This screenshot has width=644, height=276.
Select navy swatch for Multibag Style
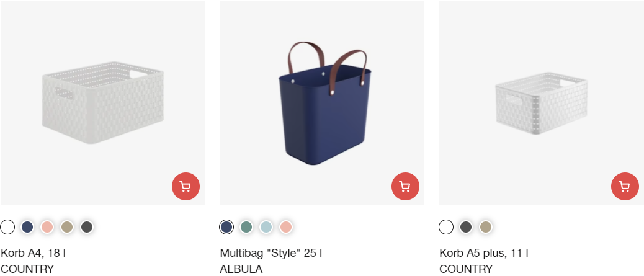click(226, 227)
